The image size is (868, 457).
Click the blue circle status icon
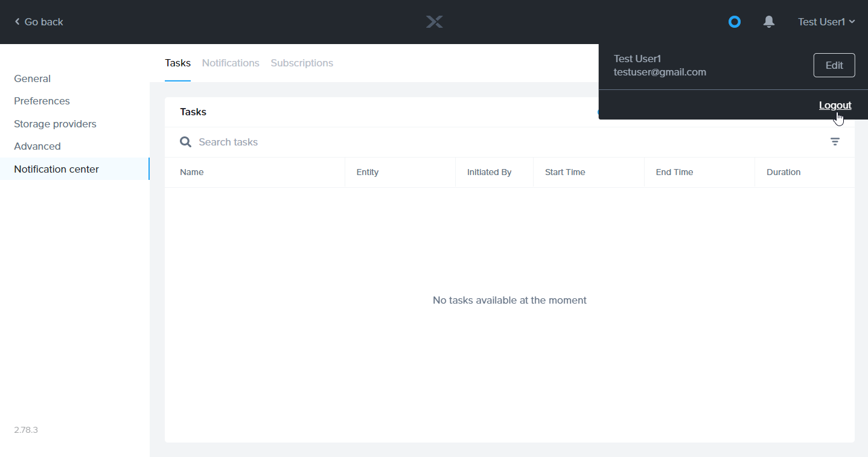click(x=734, y=22)
